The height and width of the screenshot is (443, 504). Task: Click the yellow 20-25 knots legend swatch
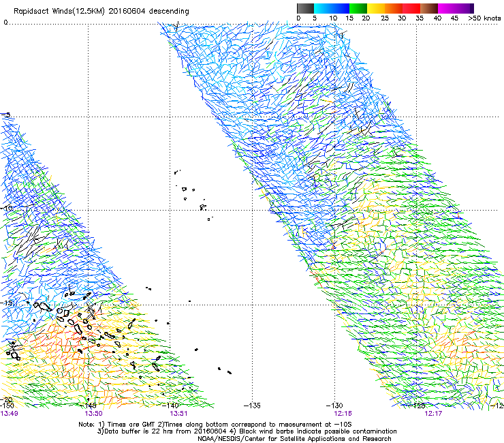pos(376,8)
